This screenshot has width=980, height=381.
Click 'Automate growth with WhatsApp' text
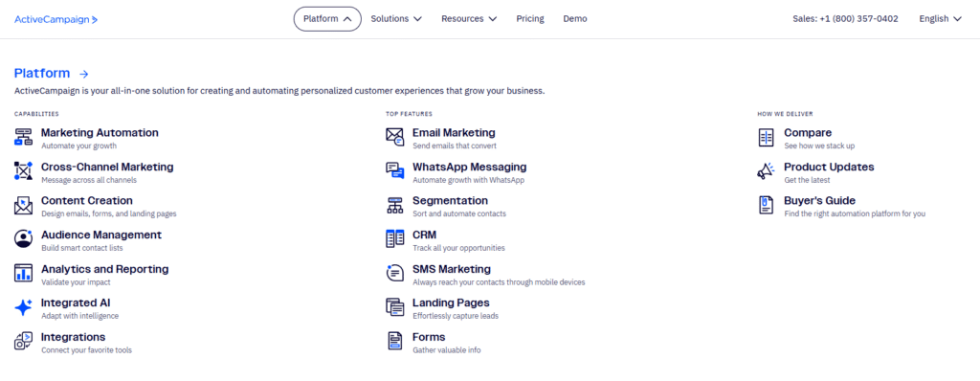tap(468, 180)
